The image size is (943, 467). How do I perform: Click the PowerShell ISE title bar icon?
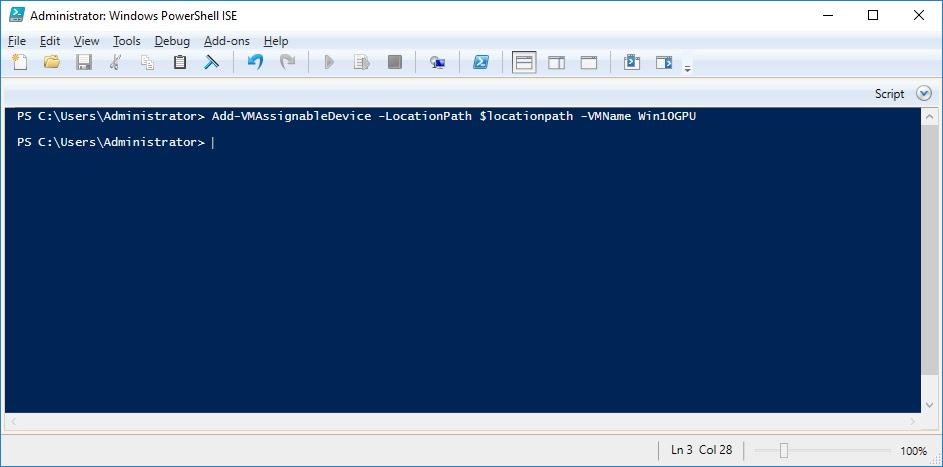17,15
